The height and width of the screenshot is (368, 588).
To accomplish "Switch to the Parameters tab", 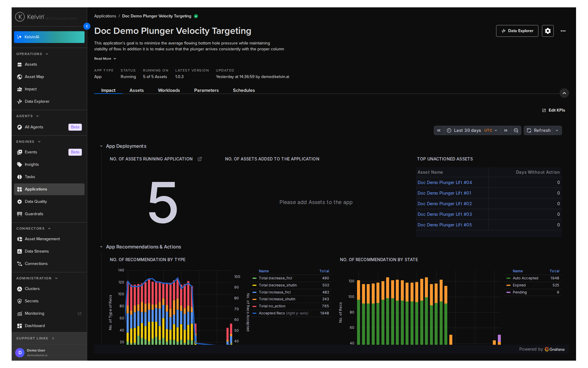I will [x=206, y=90].
